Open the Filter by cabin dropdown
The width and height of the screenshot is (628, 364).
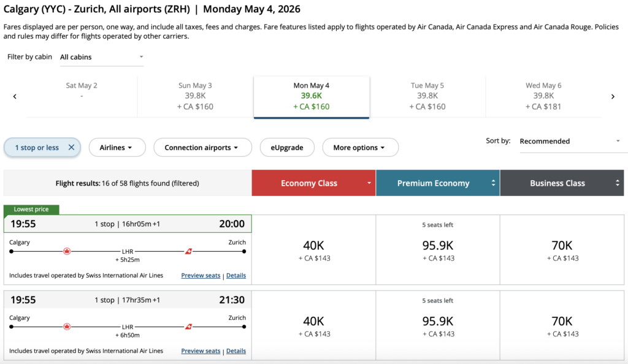101,57
